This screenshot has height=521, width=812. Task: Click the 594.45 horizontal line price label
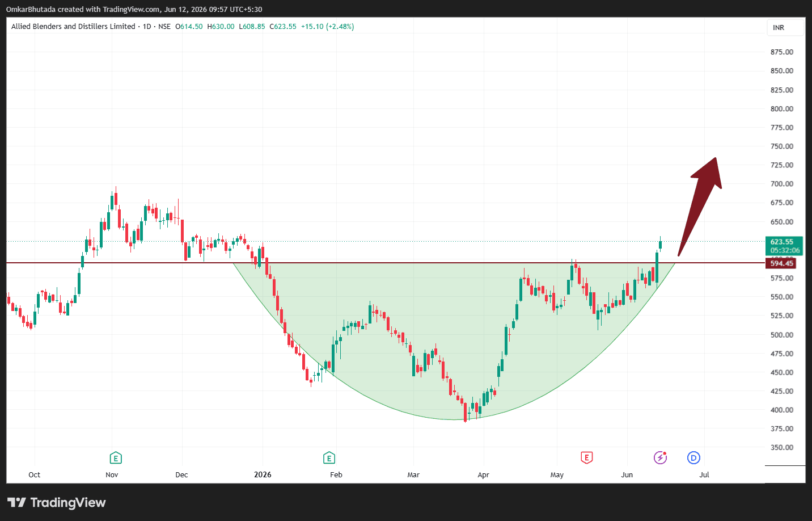coord(781,263)
